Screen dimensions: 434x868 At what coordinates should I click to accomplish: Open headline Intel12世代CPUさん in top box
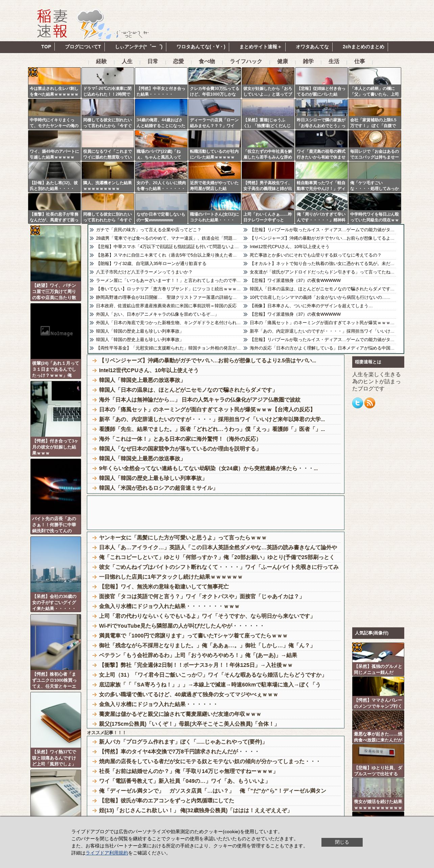[289, 247]
